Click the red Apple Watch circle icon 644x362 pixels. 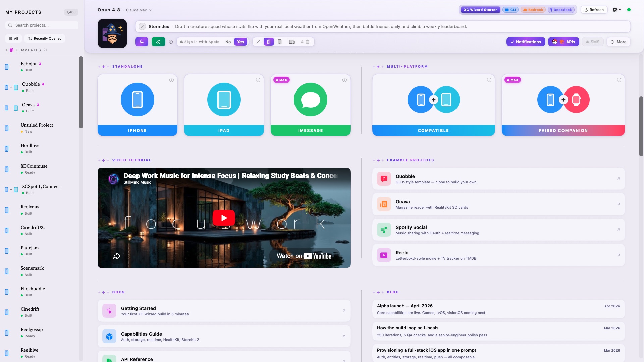tap(577, 100)
